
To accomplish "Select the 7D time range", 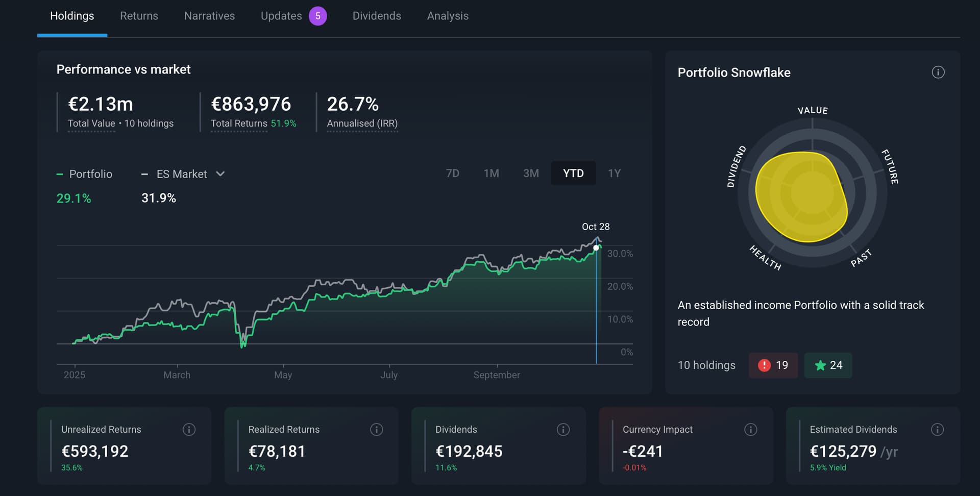I will tap(452, 173).
